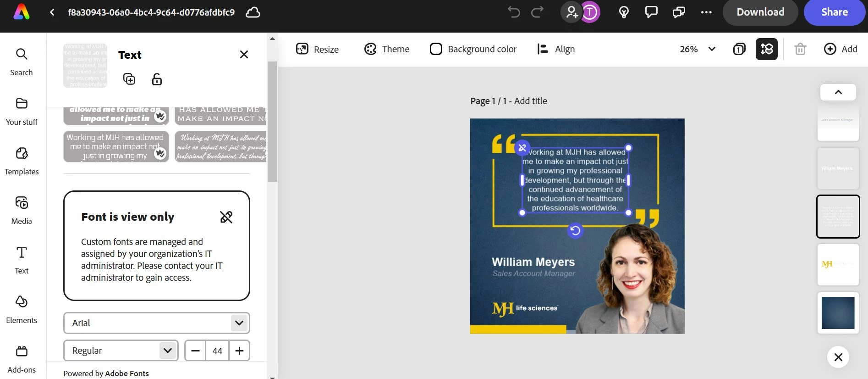Viewport: 868px width, 379px height.
Task: Select the Sales Account Manager text on canvas
Action: pyautogui.click(x=534, y=273)
